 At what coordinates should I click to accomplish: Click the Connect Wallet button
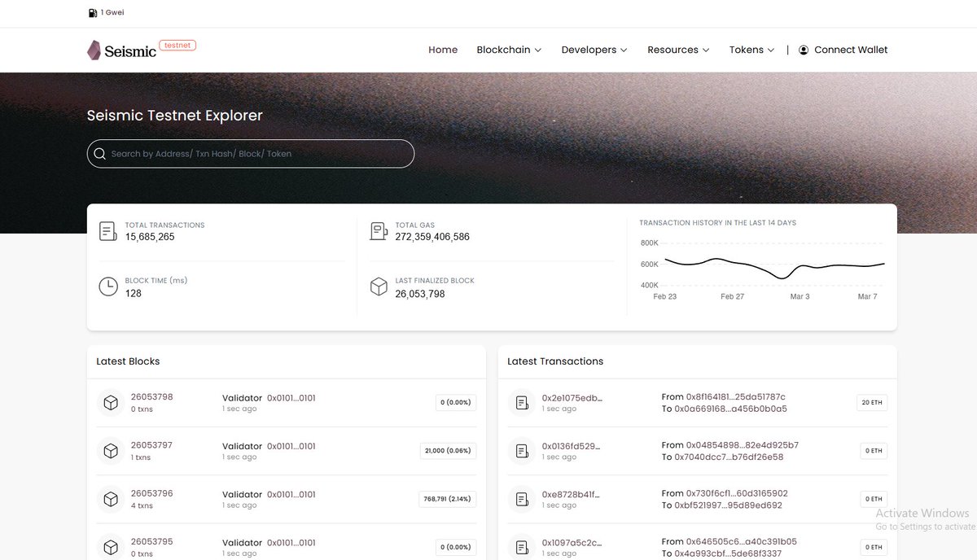(x=843, y=50)
